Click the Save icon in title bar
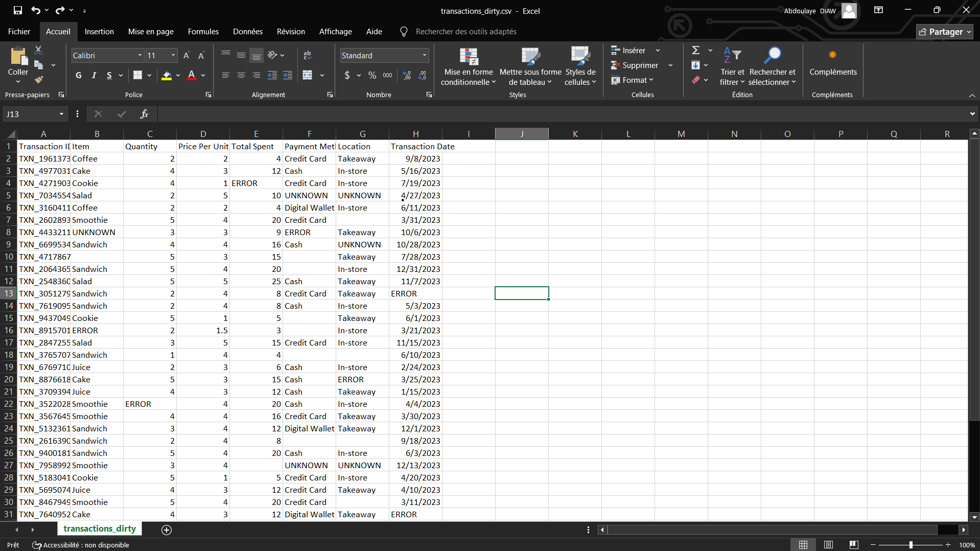This screenshot has width=980, height=551. [x=18, y=10]
